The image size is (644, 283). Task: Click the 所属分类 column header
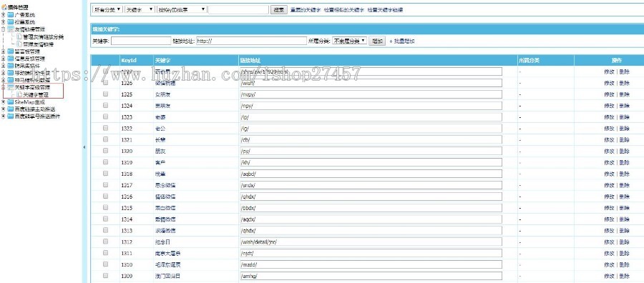(529, 60)
